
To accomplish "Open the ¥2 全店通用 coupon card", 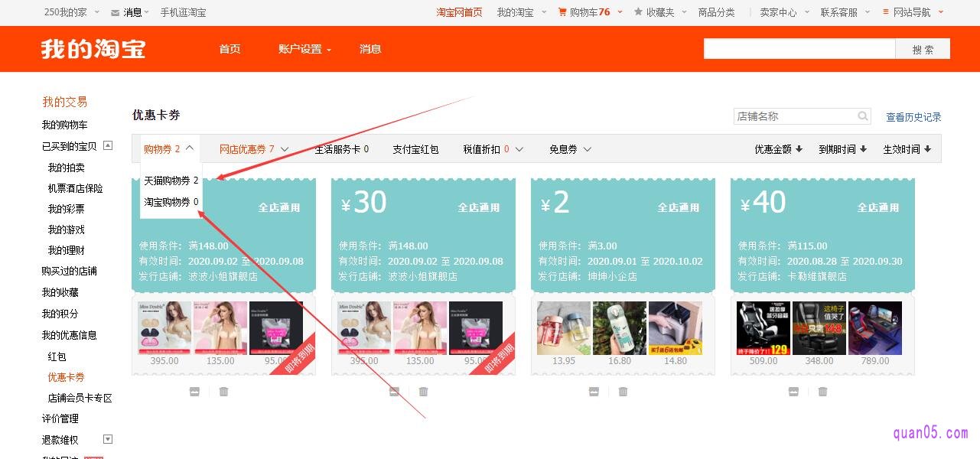I will click(623, 235).
